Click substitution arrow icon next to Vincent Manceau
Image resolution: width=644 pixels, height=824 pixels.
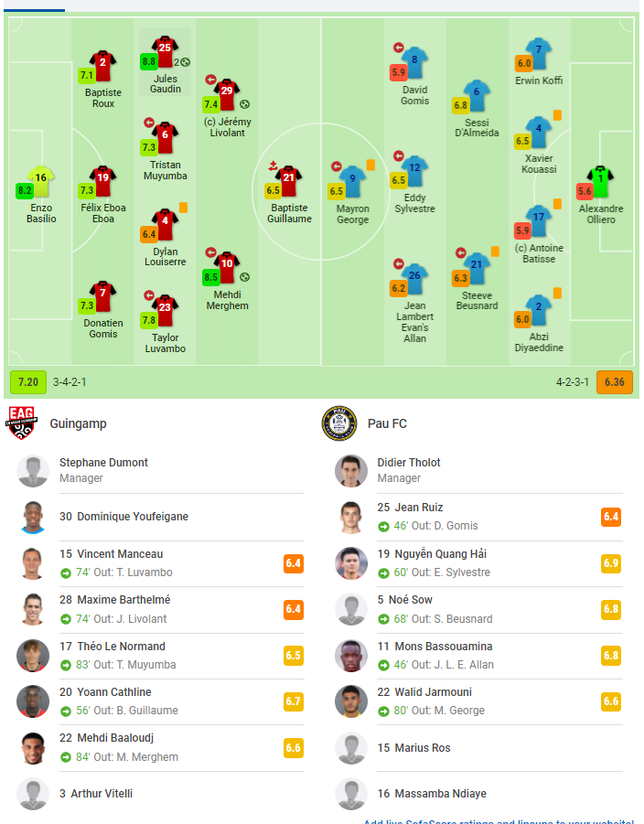click(x=66, y=573)
